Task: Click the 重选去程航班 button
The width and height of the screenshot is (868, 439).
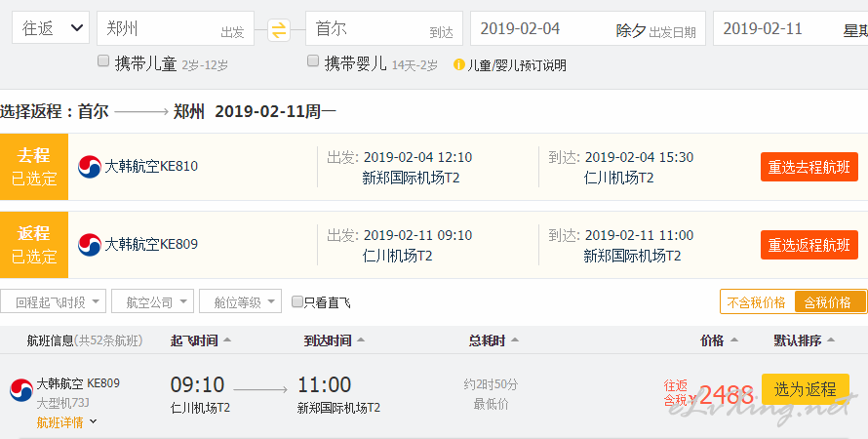Action: (809, 167)
